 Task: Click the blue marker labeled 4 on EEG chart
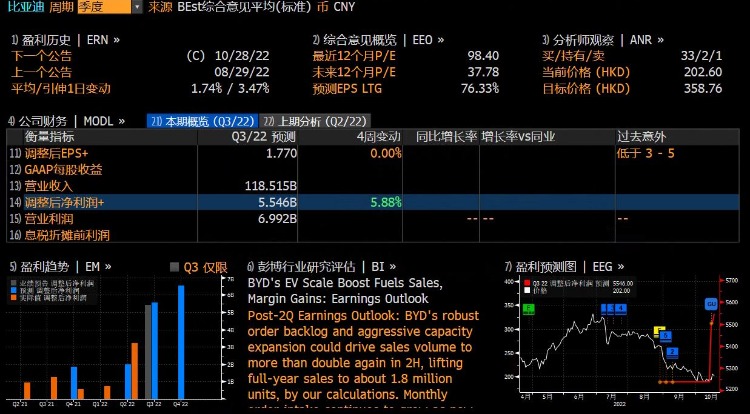621,308
